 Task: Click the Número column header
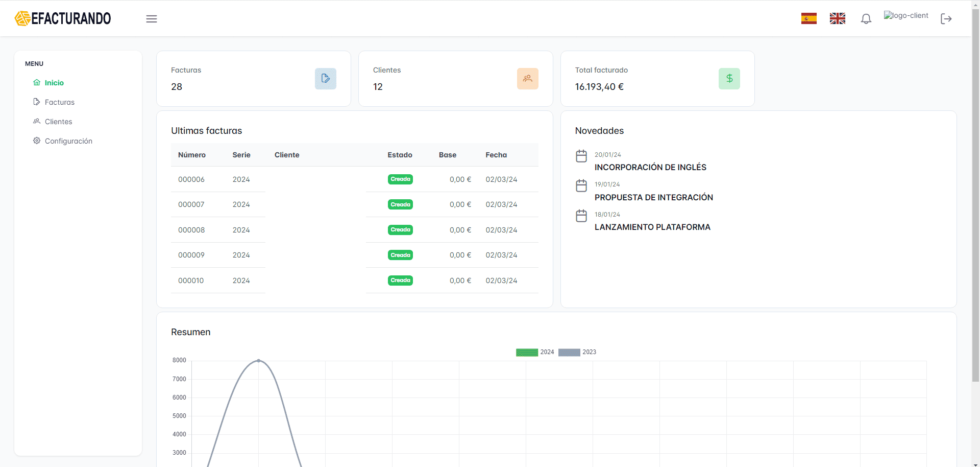(x=192, y=155)
